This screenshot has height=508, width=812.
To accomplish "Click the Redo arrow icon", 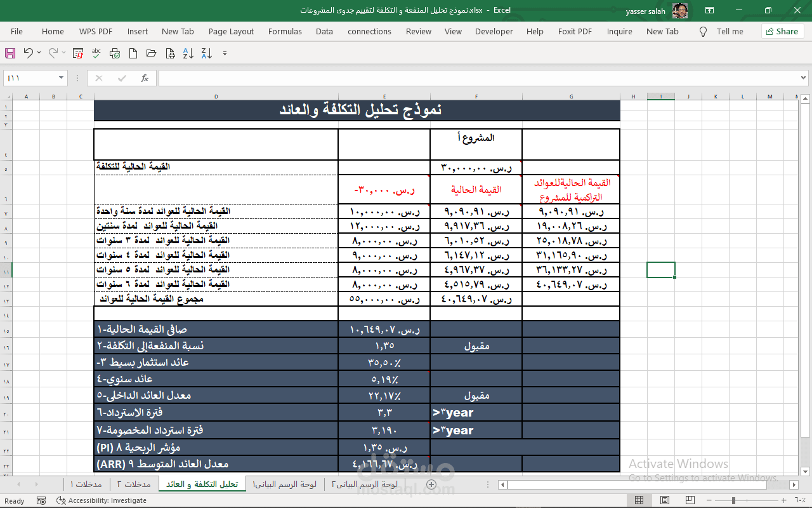I will pyautogui.click(x=53, y=53).
